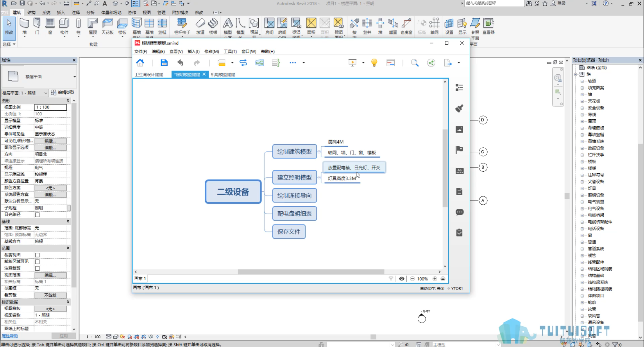Open the XMind share icon
Viewport: 644px width, 347px height.
coord(431,63)
